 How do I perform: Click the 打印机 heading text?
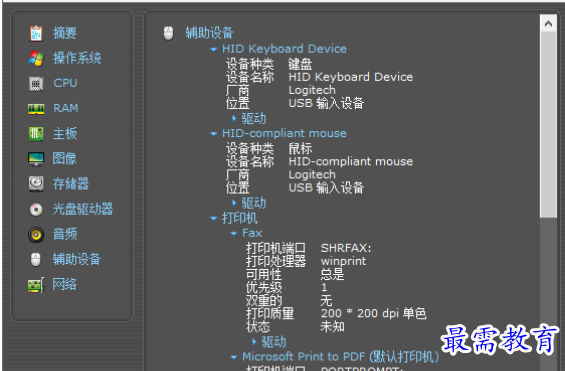pyautogui.click(x=240, y=218)
